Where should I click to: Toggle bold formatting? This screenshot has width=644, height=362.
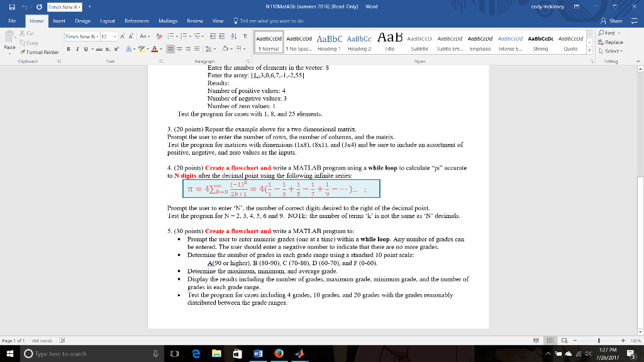[x=69, y=49]
